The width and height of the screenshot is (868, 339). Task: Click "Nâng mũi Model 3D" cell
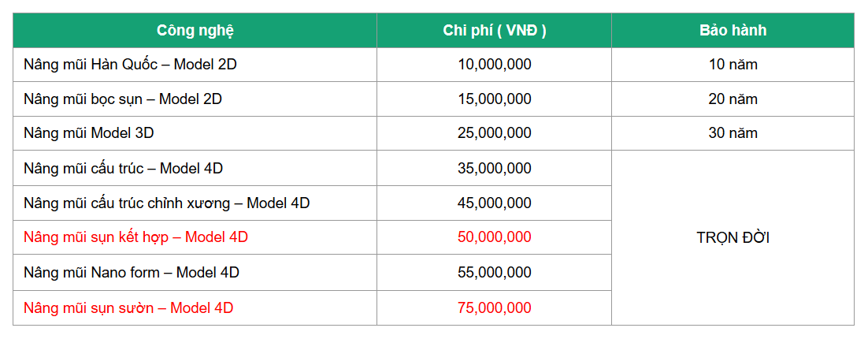(x=88, y=133)
